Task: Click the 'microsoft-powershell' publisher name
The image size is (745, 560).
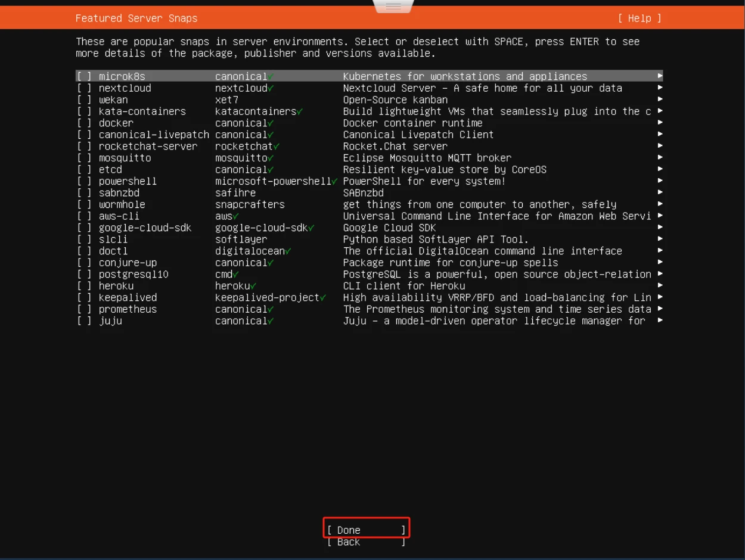Action: [x=273, y=181]
